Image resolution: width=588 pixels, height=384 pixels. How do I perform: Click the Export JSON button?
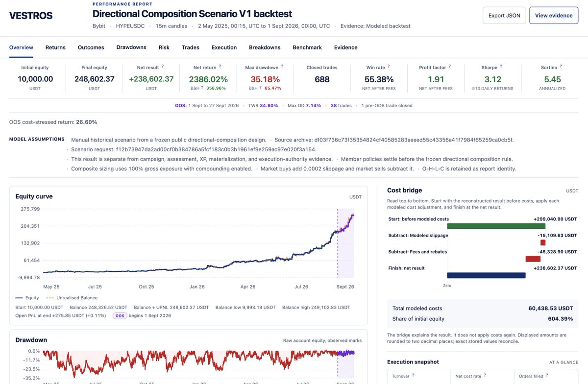pyautogui.click(x=504, y=15)
